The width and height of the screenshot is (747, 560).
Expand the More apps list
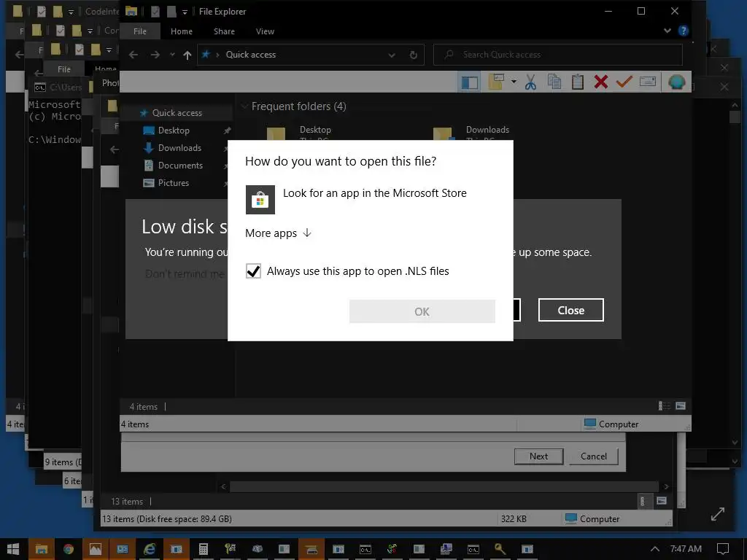278,233
